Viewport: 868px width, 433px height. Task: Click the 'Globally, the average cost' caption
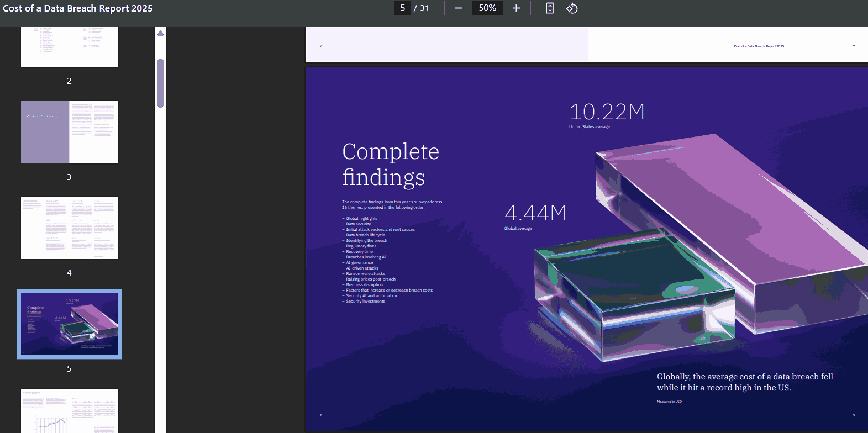[745, 382]
